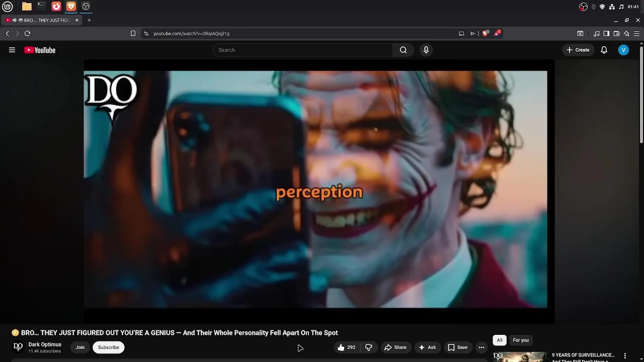Screen dimensions: 644x362
Task: Open the YouTube guide hamburger menu
Action: pyautogui.click(x=12, y=50)
